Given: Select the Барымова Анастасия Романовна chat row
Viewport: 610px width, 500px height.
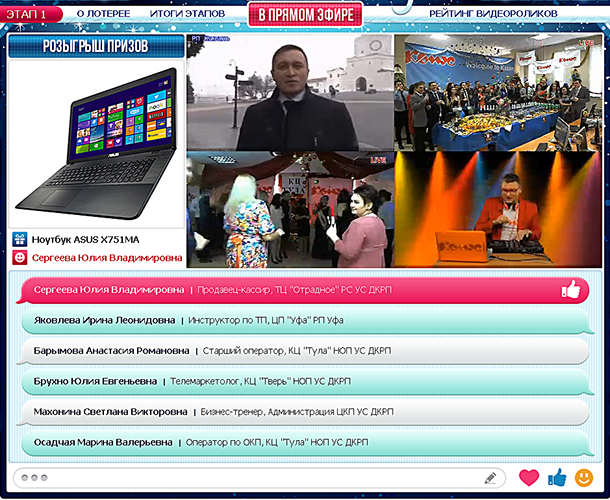Looking at the screenshot, I should click(303, 351).
